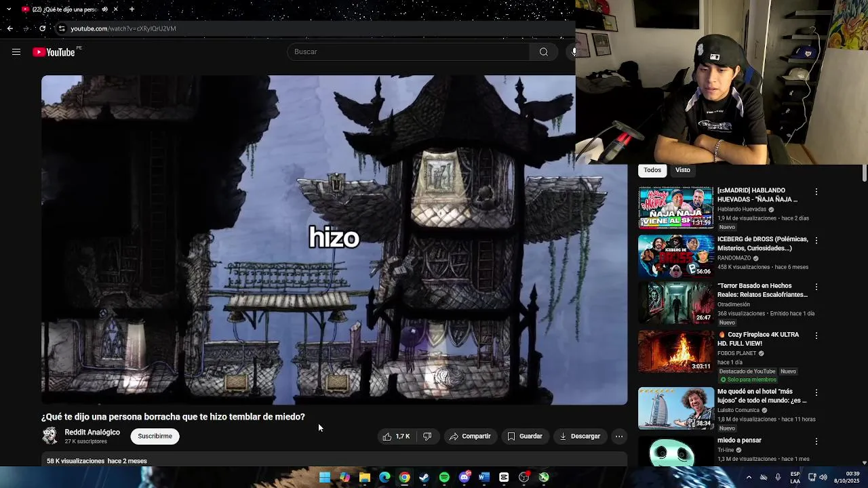Image resolution: width=868 pixels, height=488 pixels.
Task: Open Spotify from the taskbar
Action: (444, 477)
